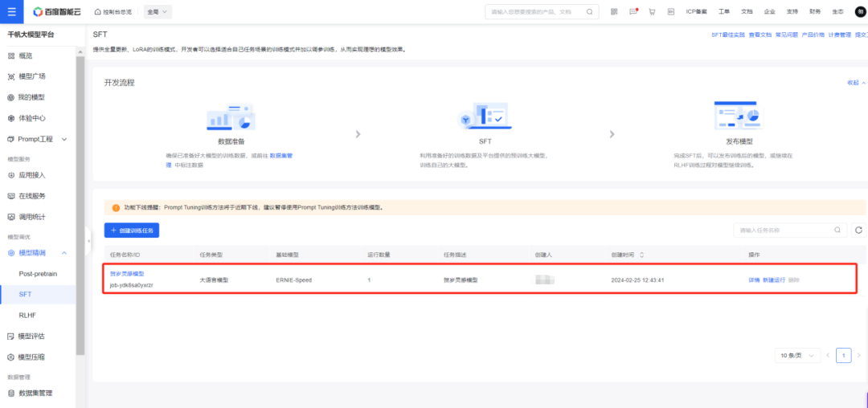The width and height of the screenshot is (868, 408).
Task: Open the 数据集管理 link under 数据准备
Action: pos(281,156)
